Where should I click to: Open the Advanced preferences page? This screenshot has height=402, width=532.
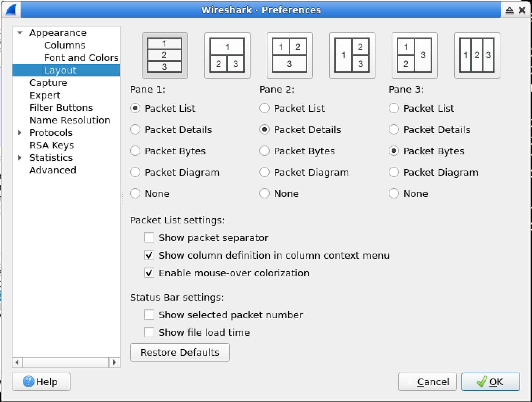53,170
